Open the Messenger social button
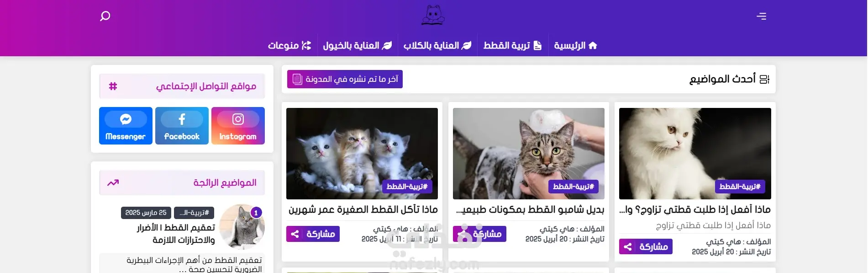 (126, 126)
